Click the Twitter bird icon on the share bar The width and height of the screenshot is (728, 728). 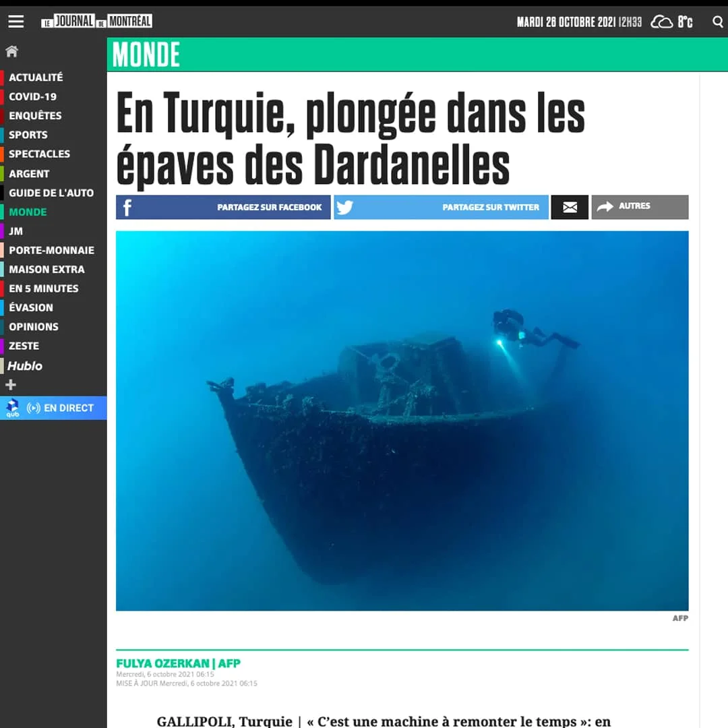point(344,207)
